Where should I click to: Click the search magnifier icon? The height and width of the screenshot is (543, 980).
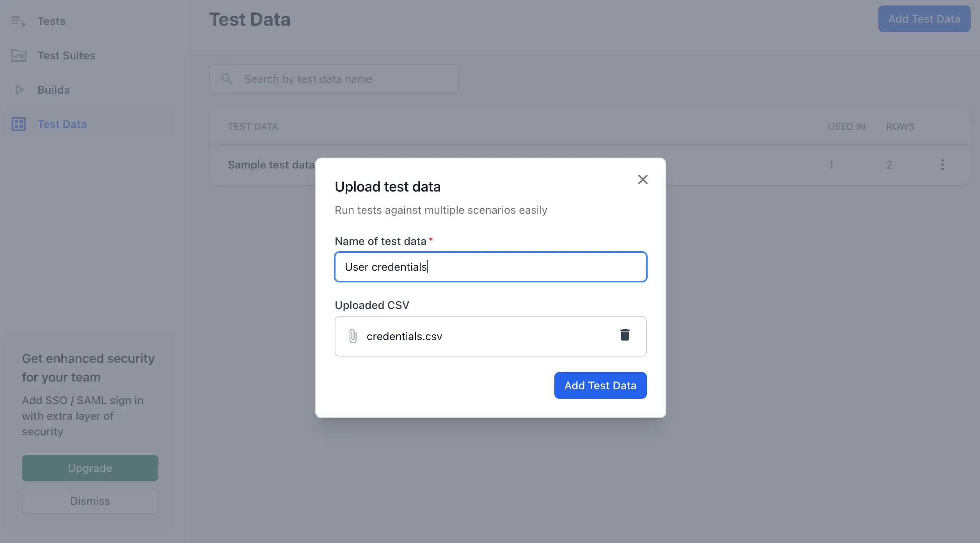(227, 79)
